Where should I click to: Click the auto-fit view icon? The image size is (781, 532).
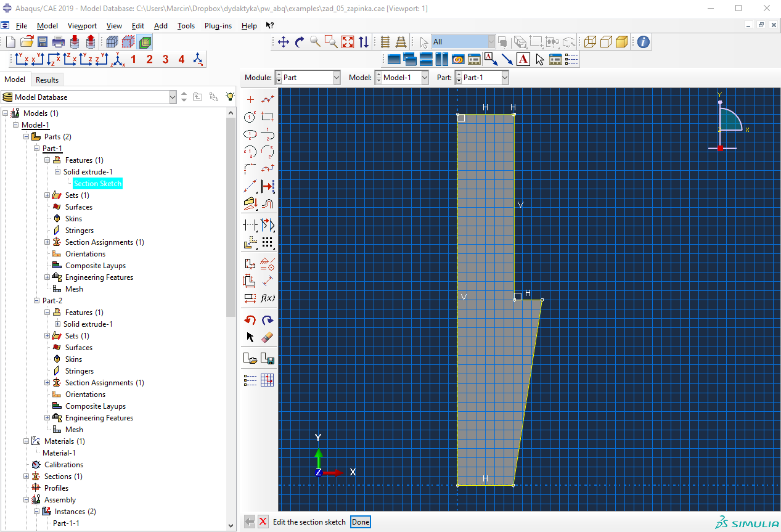pos(348,42)
